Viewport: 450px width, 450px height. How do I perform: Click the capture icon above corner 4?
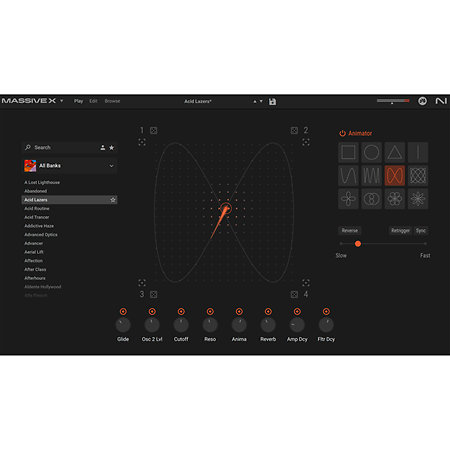pyautogui.click(x=306, y=283)
